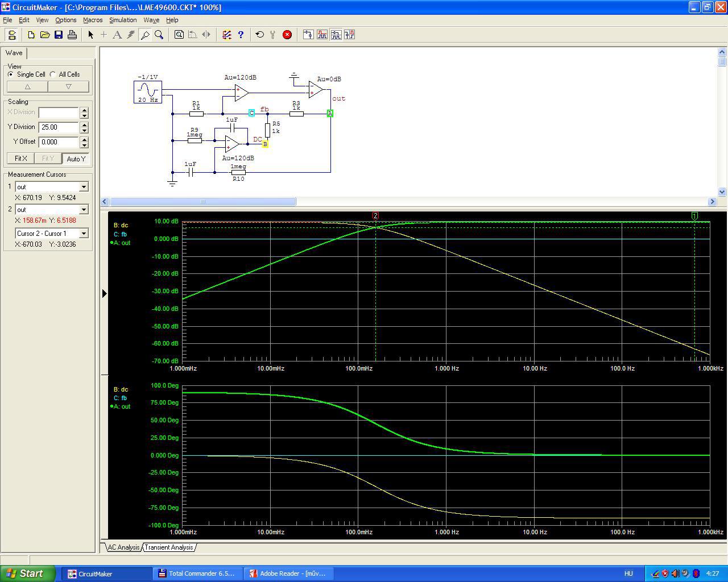Screen dimensions: 728x582
Task: Click the printer icon in toolbar
Action: point(72,35)
